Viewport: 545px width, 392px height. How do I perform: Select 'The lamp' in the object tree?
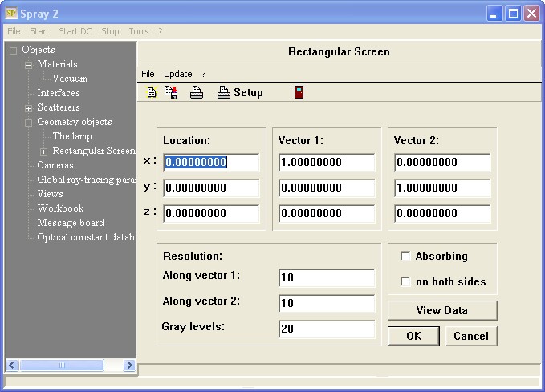[72, 136]
